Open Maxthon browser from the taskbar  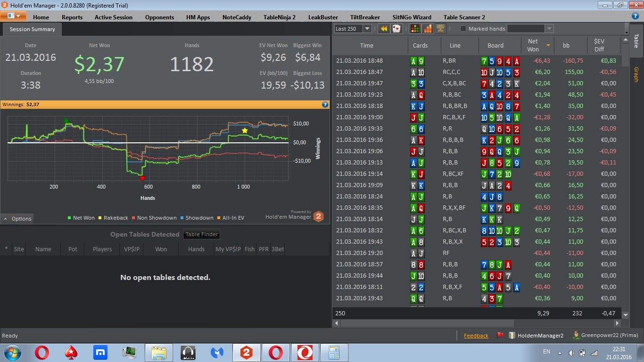(100, 352)
